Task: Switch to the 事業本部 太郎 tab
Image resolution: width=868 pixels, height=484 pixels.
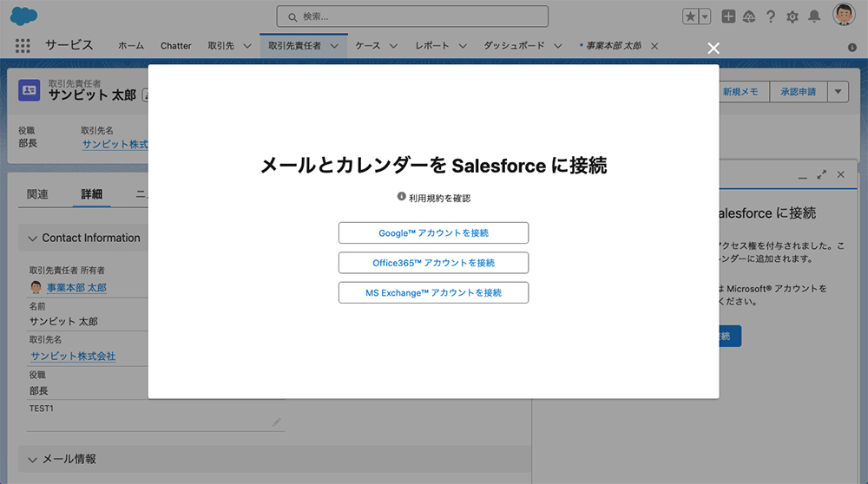Action: (x=614, y=46)
